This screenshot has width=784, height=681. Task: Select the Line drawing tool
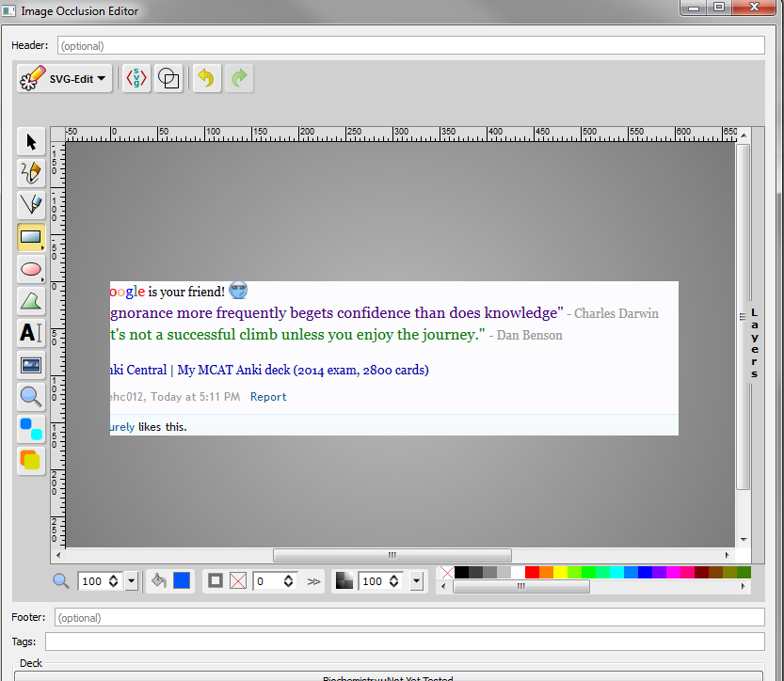[x=31, y=205]
